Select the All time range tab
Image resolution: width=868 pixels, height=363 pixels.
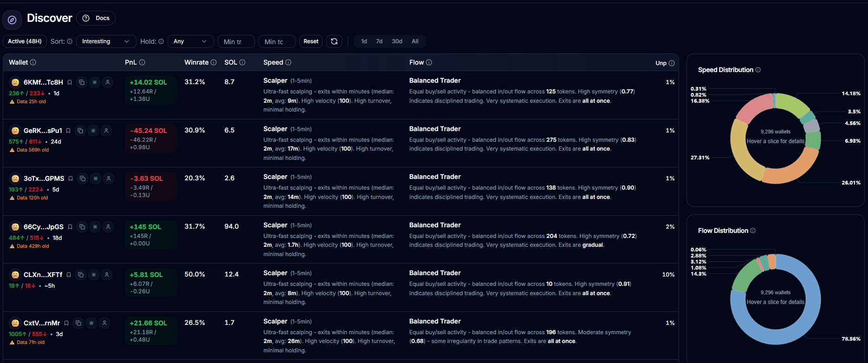pyautogui.click(x=415, y=41)
